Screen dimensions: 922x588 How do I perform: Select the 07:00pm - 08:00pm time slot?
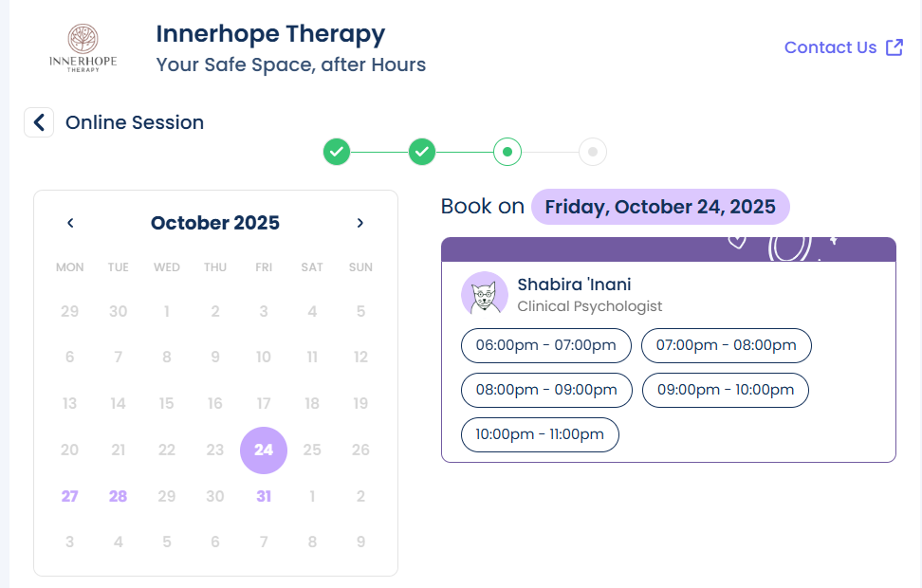tap(726, 345)
